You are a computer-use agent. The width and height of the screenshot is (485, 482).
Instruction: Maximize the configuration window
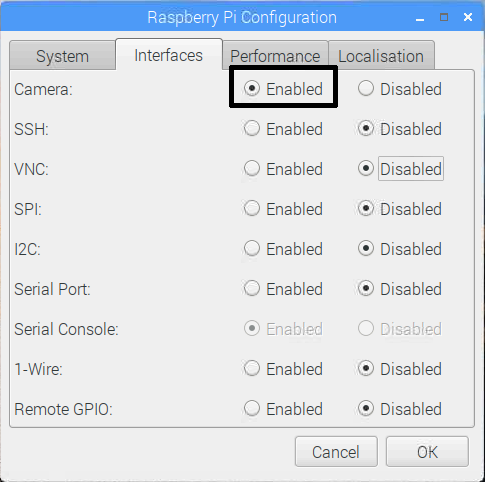444,17
